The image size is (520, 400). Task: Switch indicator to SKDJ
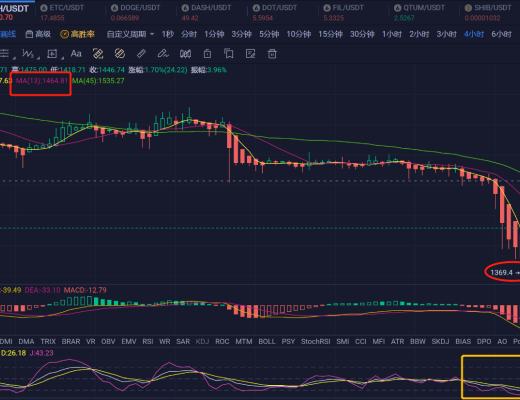point(440,342)
